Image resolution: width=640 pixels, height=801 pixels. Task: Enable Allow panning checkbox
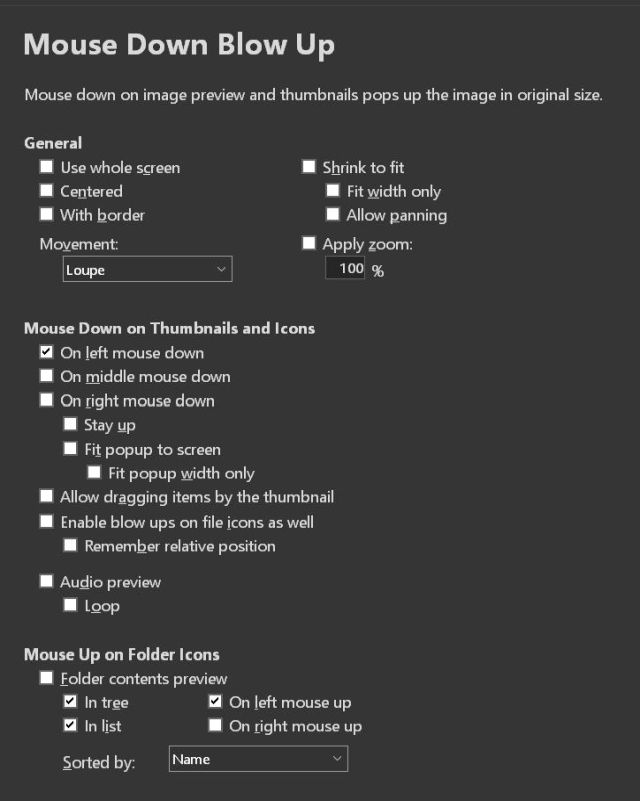[x=333, y=215]
